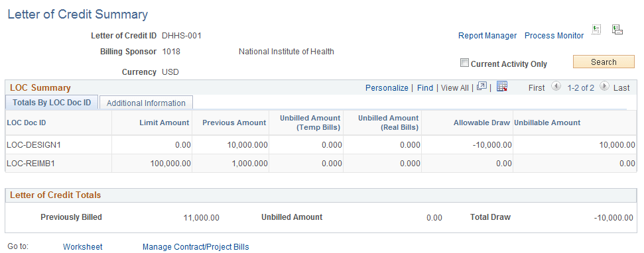Viewport: 644px width, 253px height.
Task: Open the Report Manager link
Action: (487, 36)
